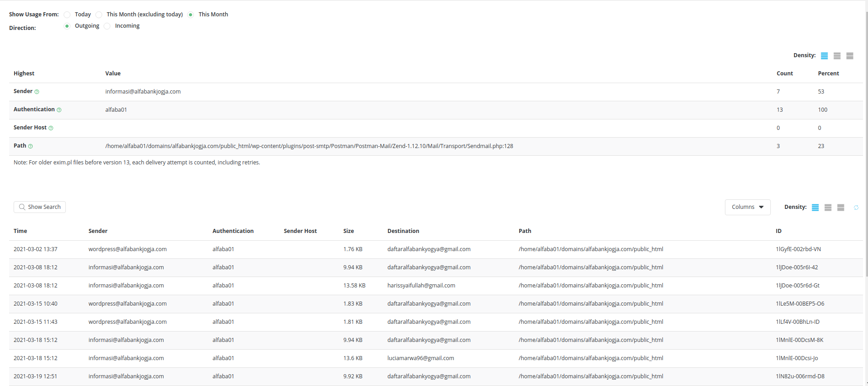Screen dimensions: 868x386
Task: Sort by the Sender column header
Action: (x=98, y=231)
